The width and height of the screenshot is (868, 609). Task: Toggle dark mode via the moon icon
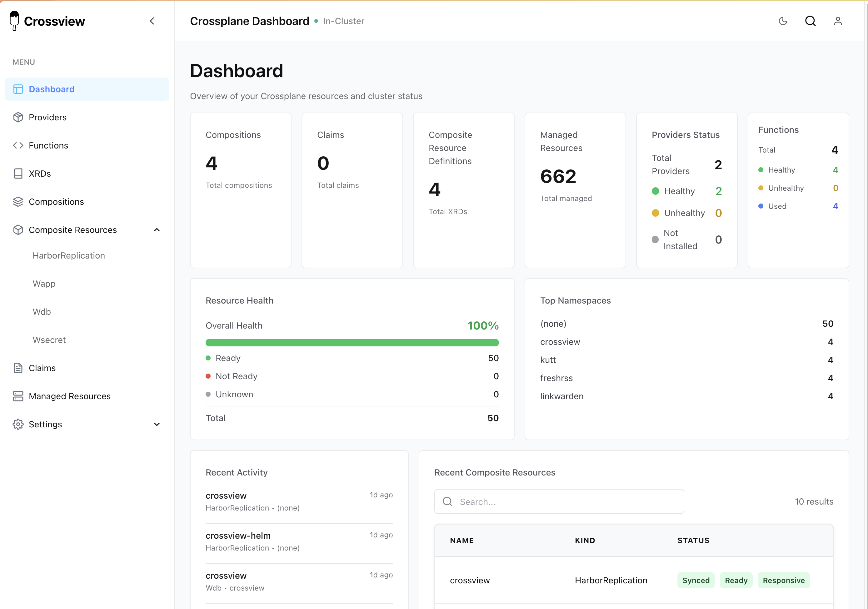click(x=783, y=21)
